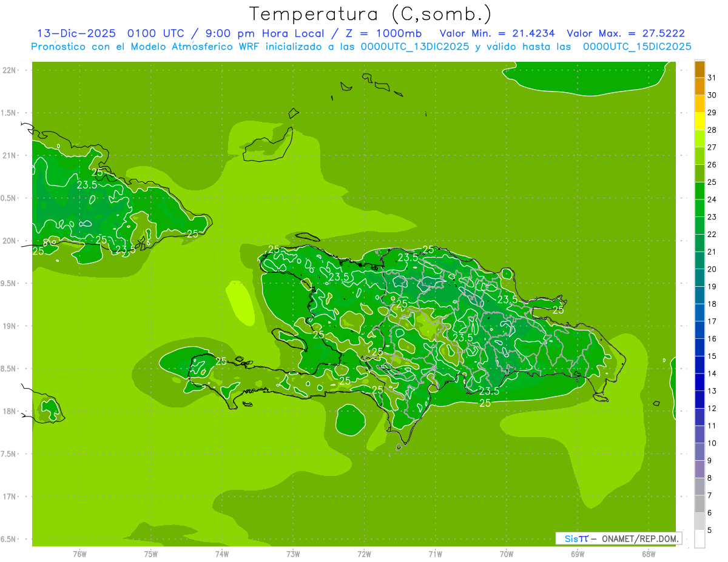Select the '0.5N' latitude axis label
The height and width of the screenshot is (562, 728).
[x=9, y=198]
